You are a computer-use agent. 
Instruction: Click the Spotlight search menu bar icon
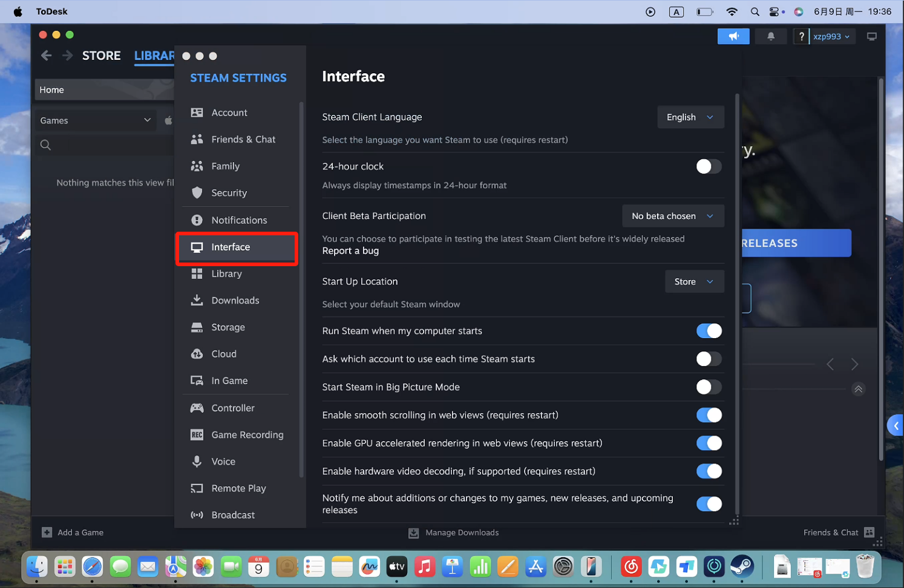tap(755, 11)
